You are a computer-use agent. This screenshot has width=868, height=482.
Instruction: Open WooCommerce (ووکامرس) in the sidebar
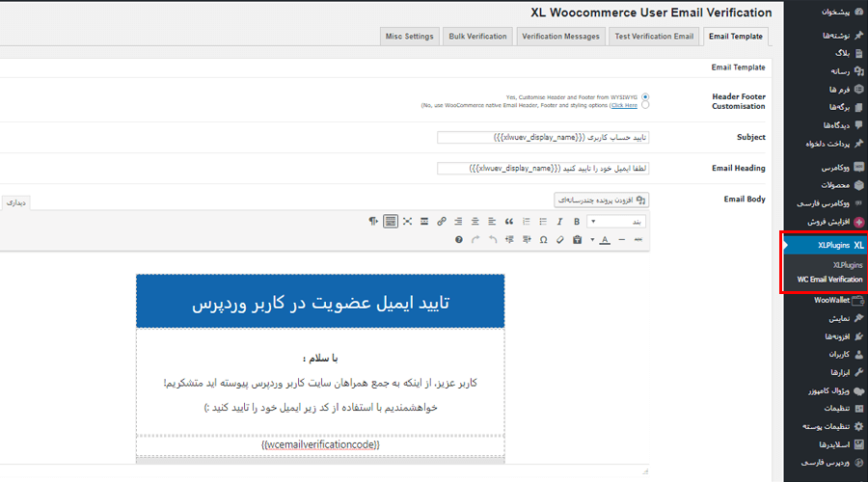835,167
